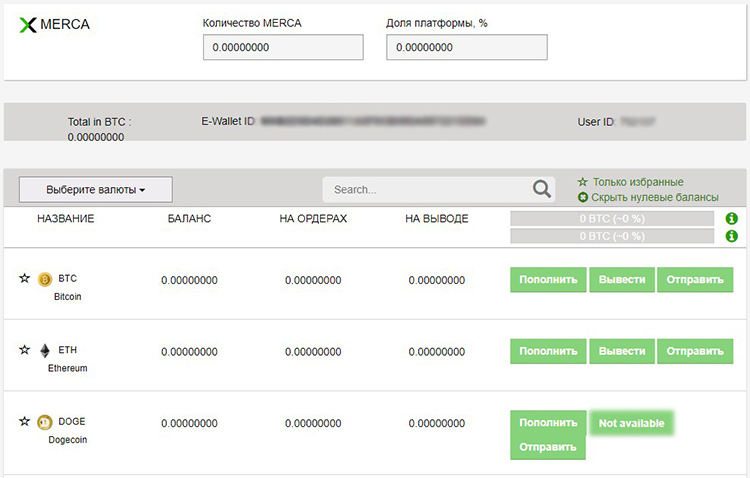
Task: Click Отправить button for BTC
Action: click(x=695, y=279)
